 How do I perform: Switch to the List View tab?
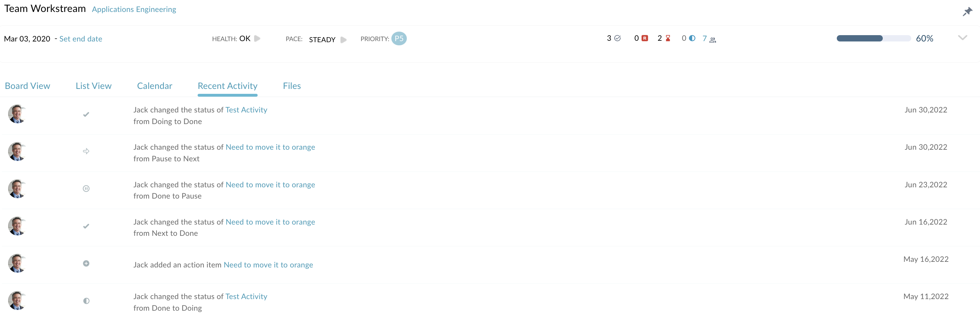tap(94, 86)
